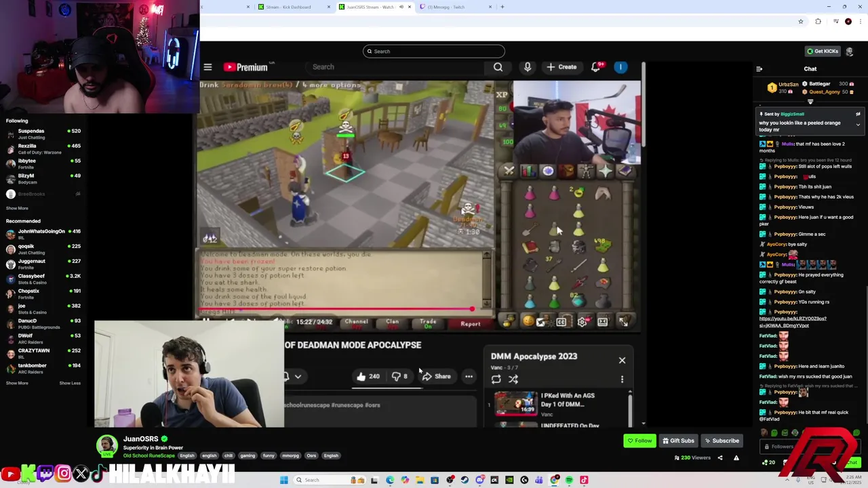Viewport: 868px width, 488px height.
Task: Switch the video to theater mode
Action: tap(603, 322)
